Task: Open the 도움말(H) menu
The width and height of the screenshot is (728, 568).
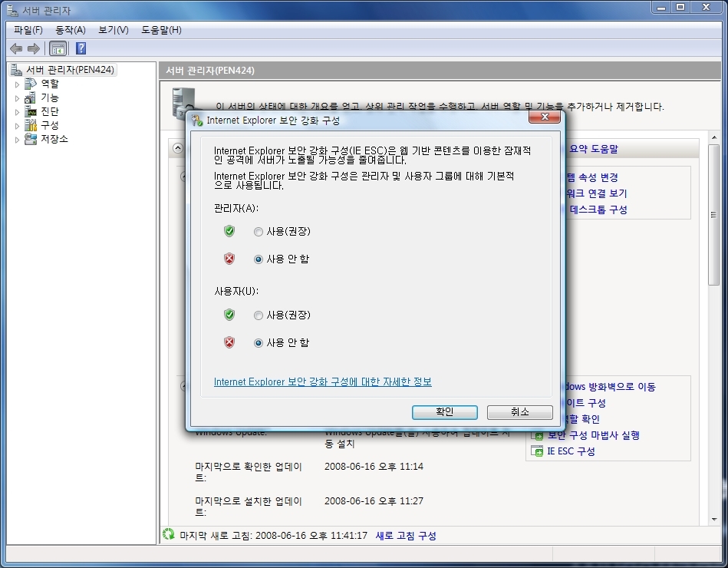Action: [161, 30]
